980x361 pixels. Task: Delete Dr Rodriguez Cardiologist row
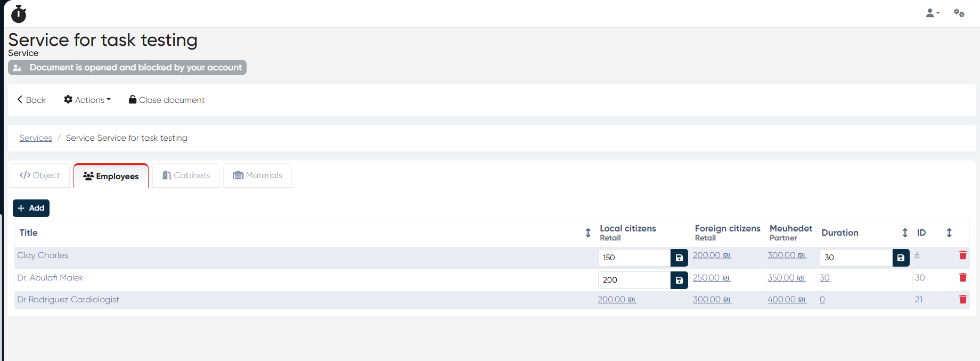pos(963,300)
